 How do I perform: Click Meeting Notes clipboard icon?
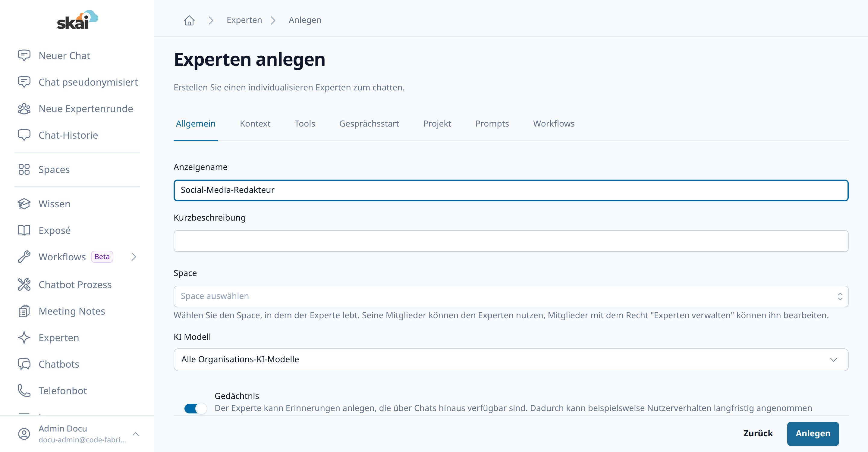(24, 311)
